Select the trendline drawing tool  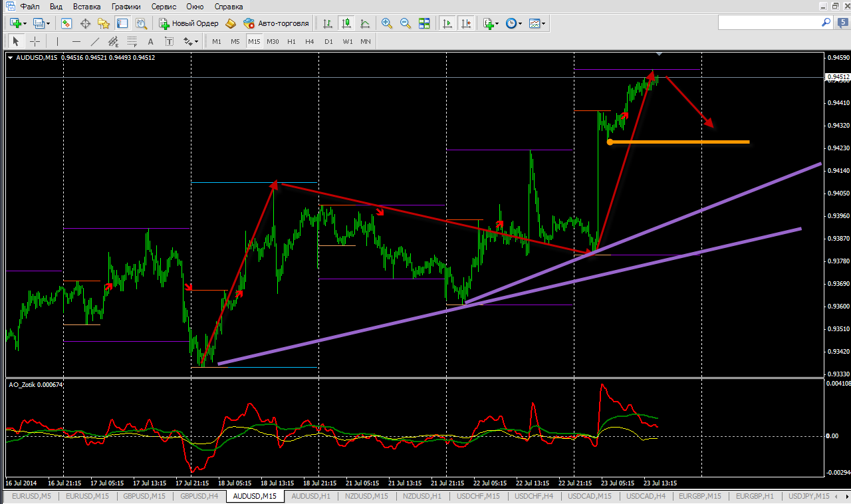95,41
